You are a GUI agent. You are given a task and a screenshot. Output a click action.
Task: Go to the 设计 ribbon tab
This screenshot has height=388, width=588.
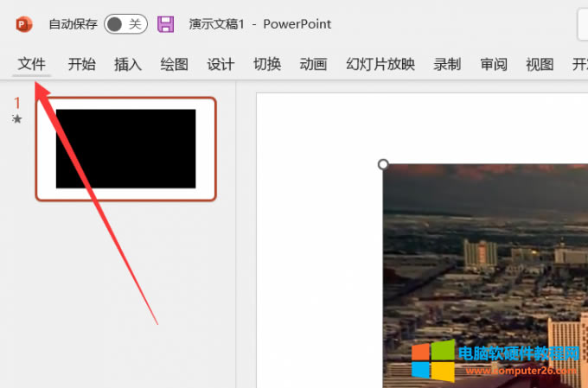click(x=220, y=64)
